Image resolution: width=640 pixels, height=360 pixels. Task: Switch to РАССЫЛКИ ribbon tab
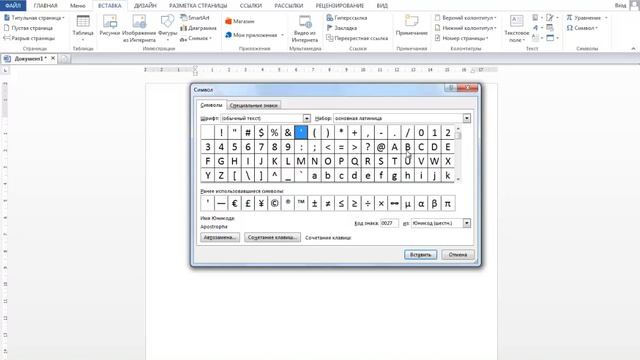click(x=289, y=6)
